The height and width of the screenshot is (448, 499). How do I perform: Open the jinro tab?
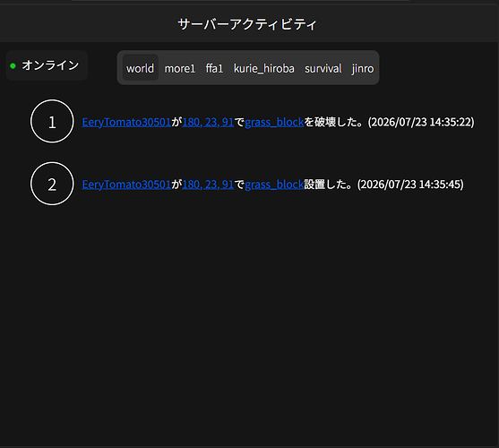pos(363,68)
